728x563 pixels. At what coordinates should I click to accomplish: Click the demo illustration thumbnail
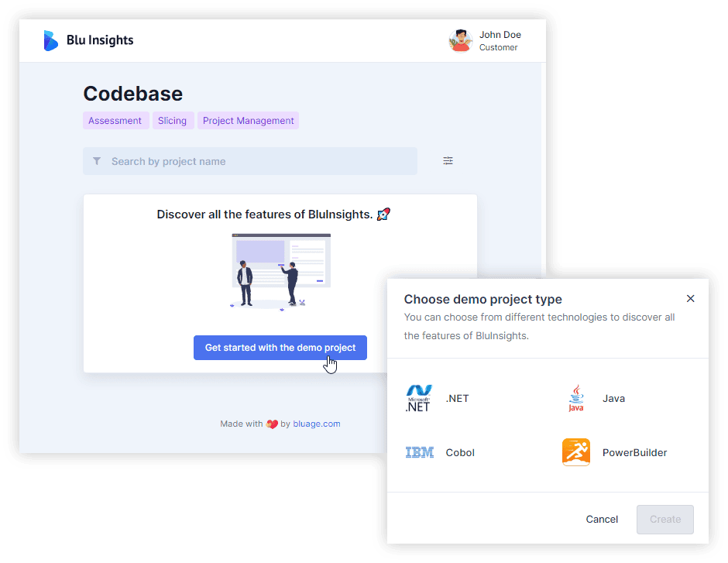click(281, 272)
